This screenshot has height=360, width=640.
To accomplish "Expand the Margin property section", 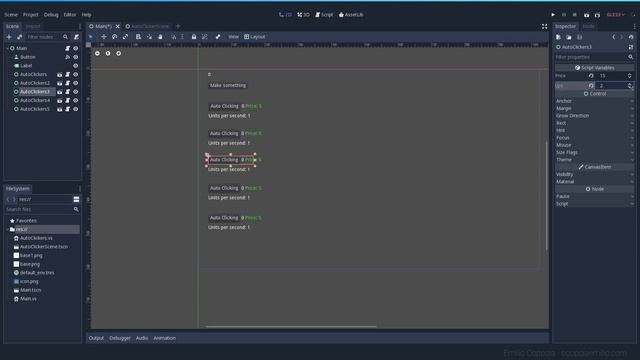I will tap(594, 108).
